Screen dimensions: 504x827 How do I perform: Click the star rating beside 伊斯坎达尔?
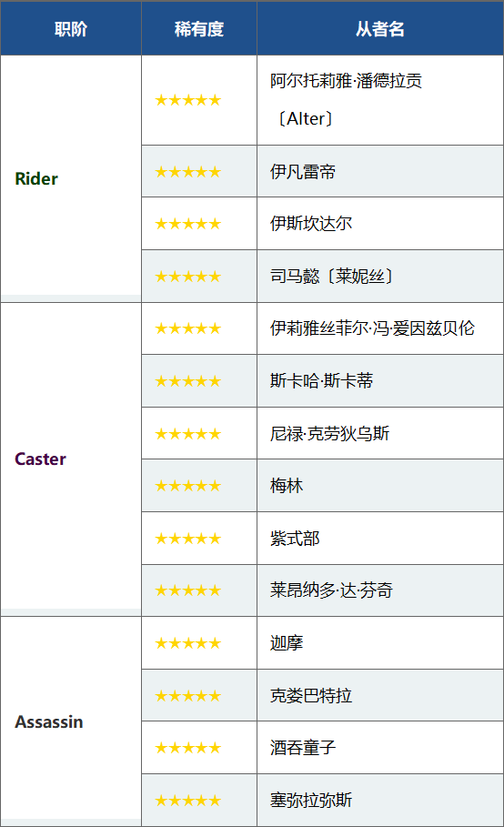[187, 224]
